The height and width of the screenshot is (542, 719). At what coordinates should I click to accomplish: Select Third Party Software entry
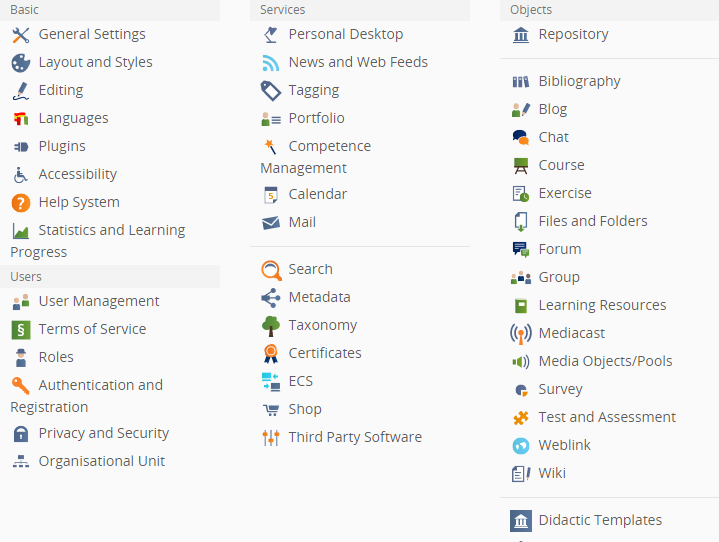[342, 437]
